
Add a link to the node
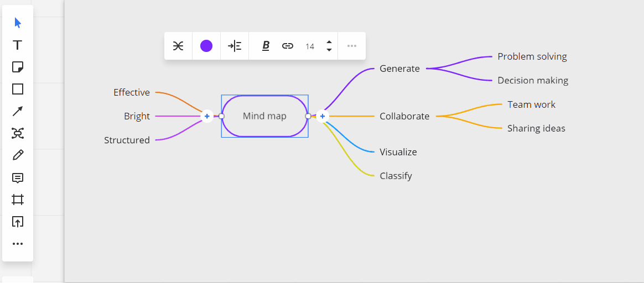(x=288, y=46)
